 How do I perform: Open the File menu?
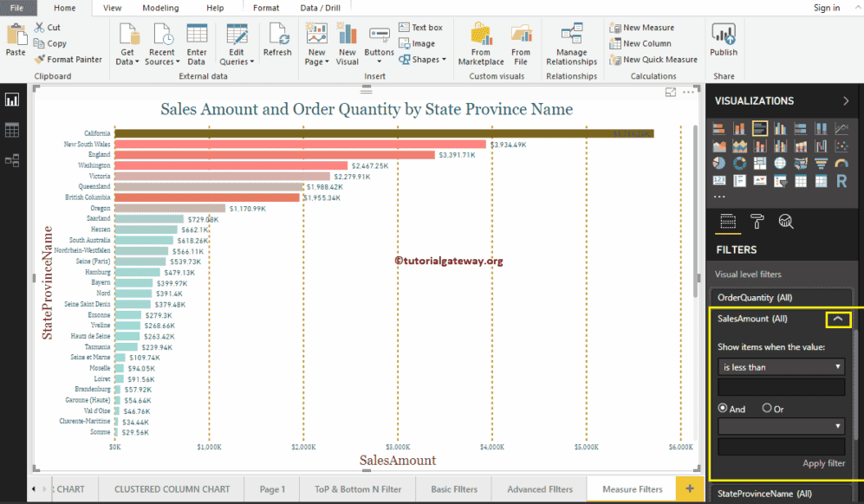click(17, 8)
